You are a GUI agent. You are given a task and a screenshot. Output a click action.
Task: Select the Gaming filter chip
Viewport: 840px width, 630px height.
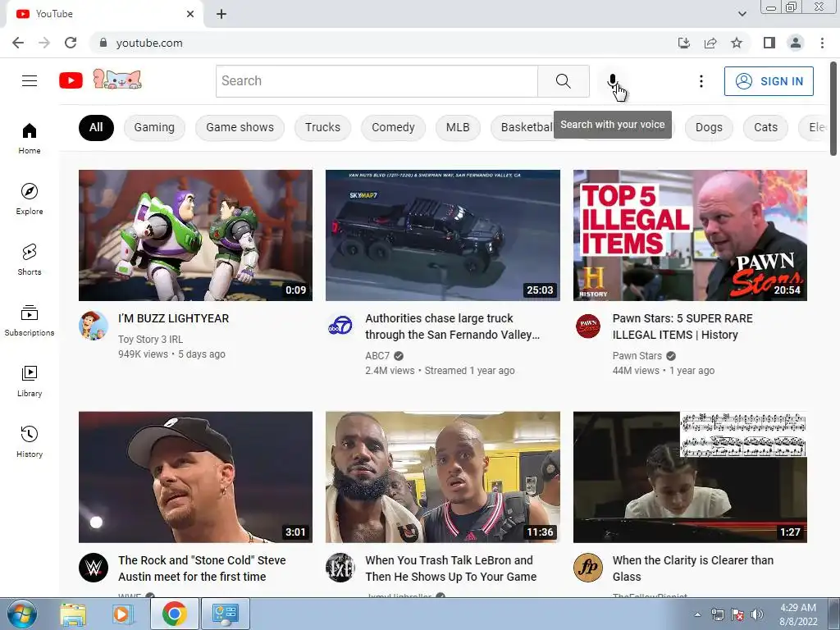tap(154, 127)
